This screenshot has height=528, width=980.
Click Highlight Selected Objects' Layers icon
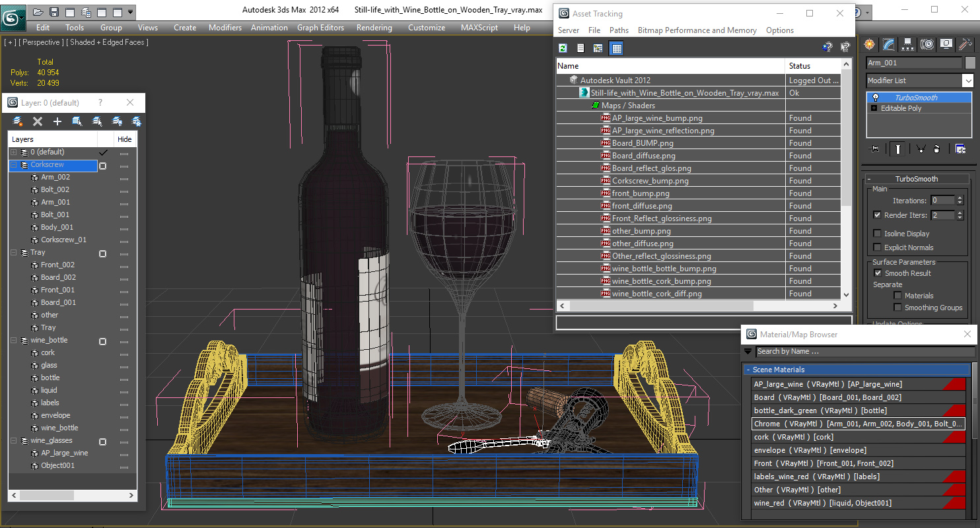point(97,121)
